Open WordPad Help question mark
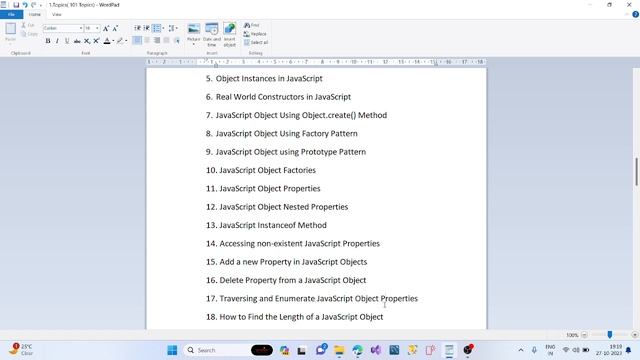640x360 pixels. pos(636,14)
